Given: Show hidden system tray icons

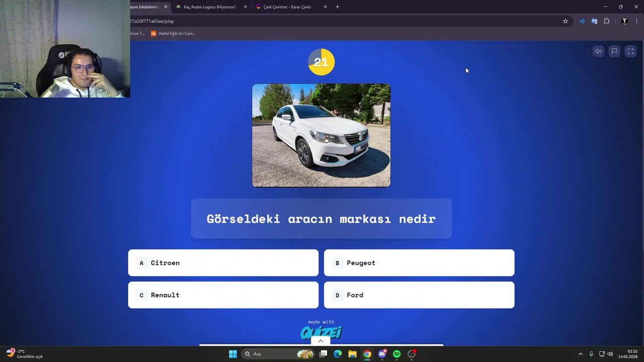Looking at the screenshot, I should (x=580, y=354).
